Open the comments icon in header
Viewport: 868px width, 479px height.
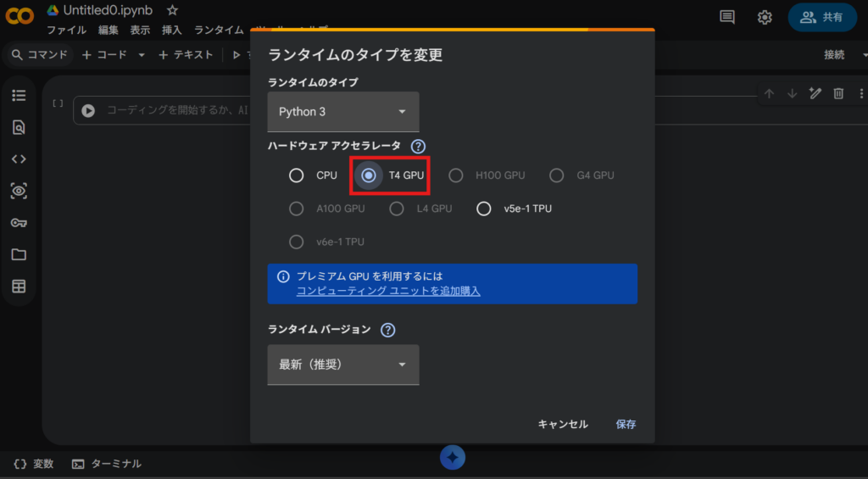727,17
